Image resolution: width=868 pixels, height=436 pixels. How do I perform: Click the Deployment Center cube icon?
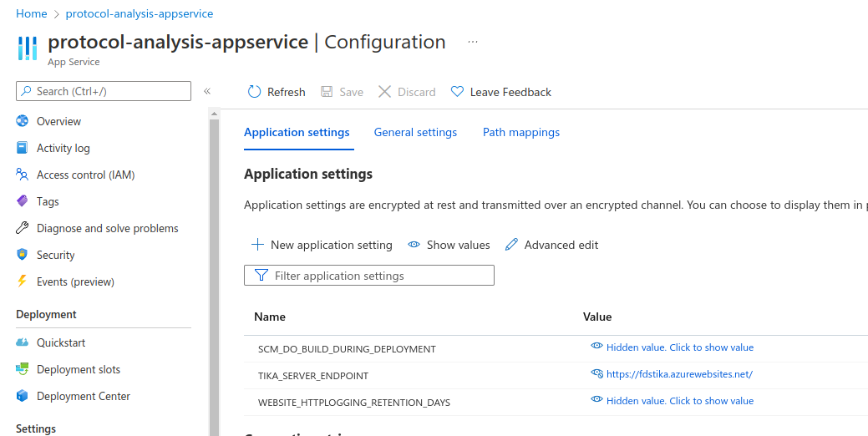pos(23,396)
